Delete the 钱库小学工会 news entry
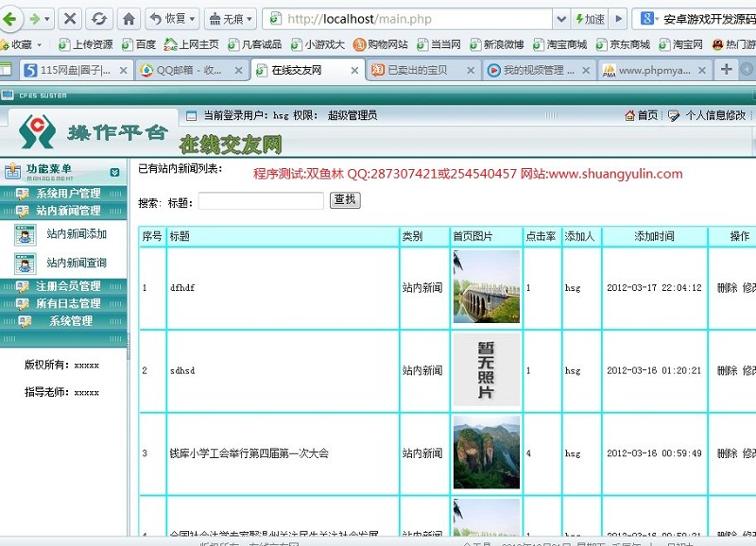756x546 pixels. [727, 453]
